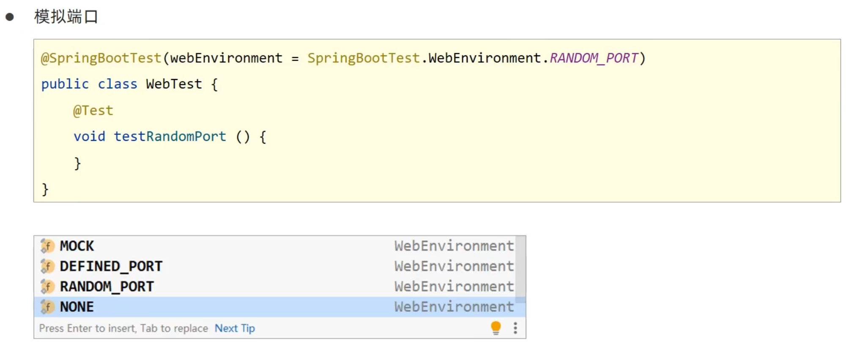Click the 模拟端口 bullet heading
Image resolution: width=868 pixels, height=361 pixels.
66,17
